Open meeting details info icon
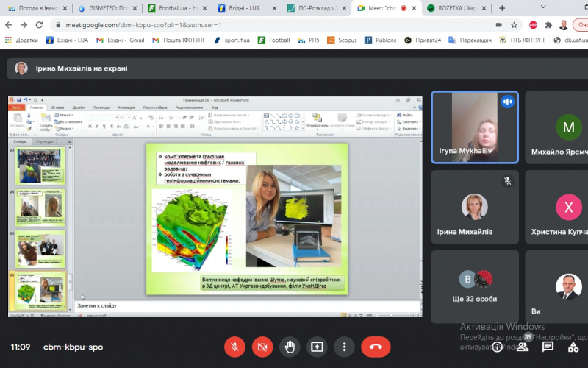 click(x=498, y=347)
